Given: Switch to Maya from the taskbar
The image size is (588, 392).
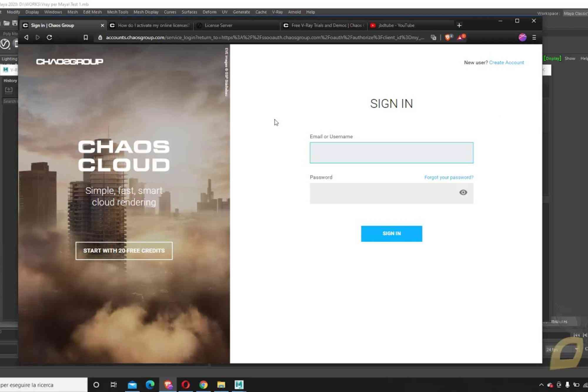Looking at the screenshot, I should pyautogui.click(x=239, y=385).
